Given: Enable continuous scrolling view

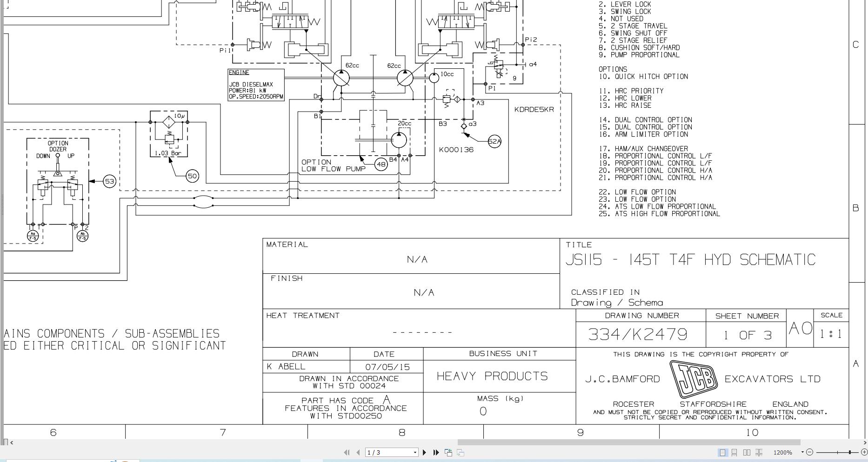Looking at the screenshot, I should 734,452.
